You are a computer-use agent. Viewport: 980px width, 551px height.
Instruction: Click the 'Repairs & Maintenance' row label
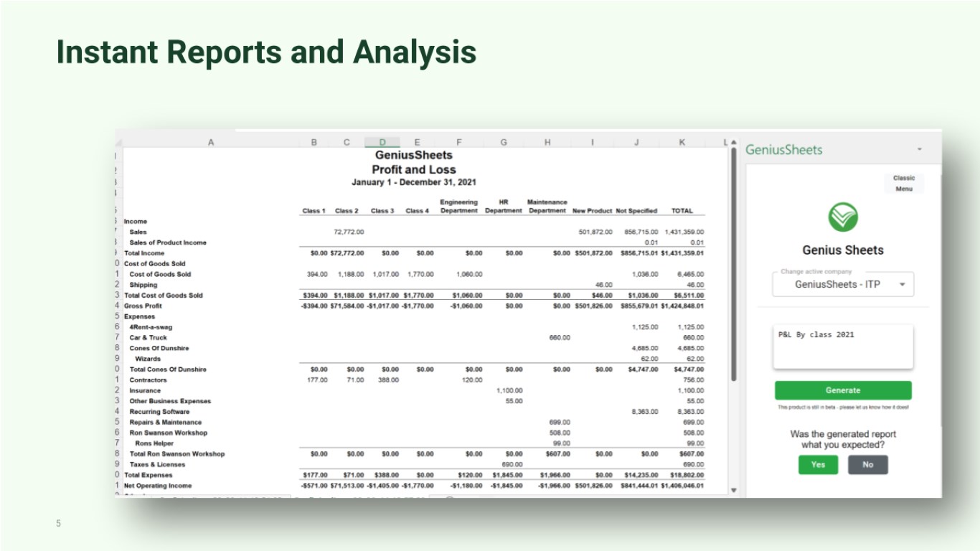166,423
